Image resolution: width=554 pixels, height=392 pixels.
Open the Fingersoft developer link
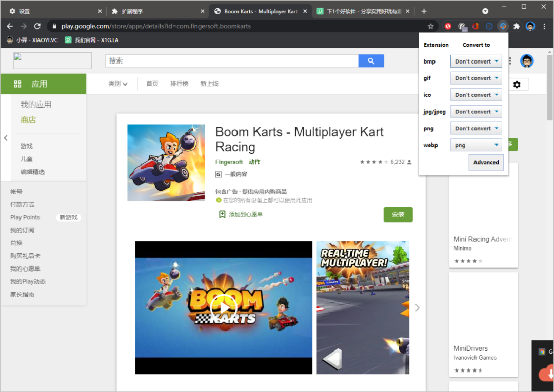click(229, 162)
